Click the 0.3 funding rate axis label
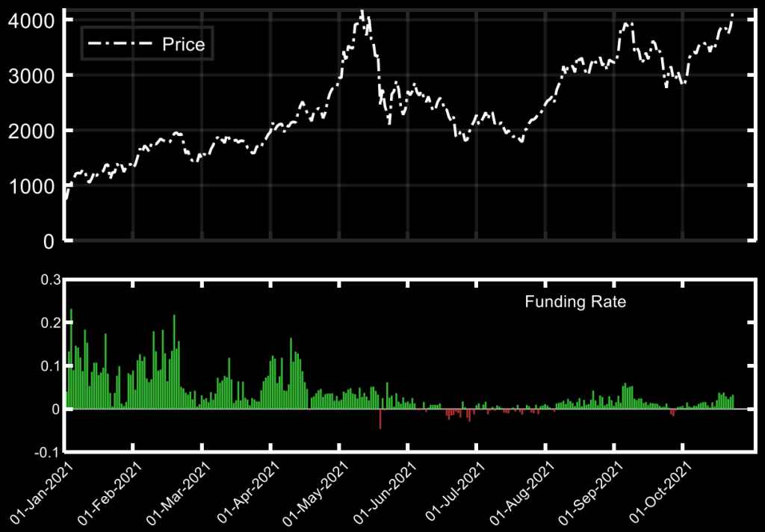The image size is (765, 532). pos(49,279)
